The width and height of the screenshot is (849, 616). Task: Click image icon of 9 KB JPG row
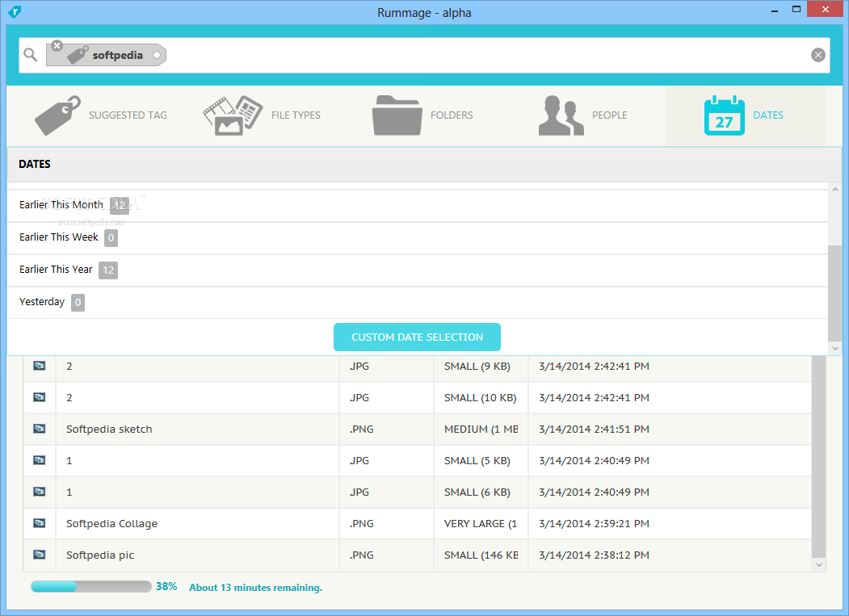click(39, 366)
